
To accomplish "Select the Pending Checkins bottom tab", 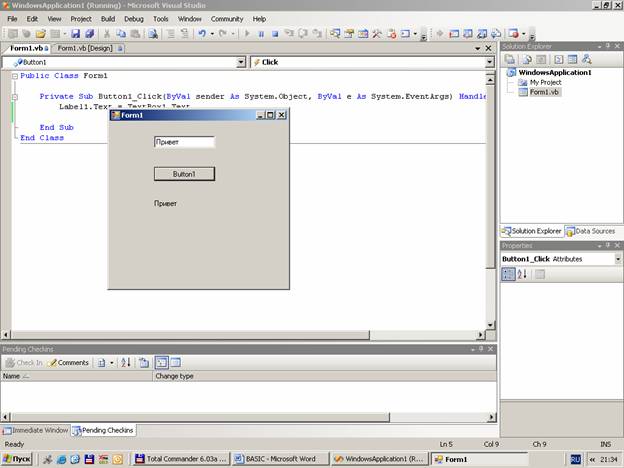I will [103, 430].
